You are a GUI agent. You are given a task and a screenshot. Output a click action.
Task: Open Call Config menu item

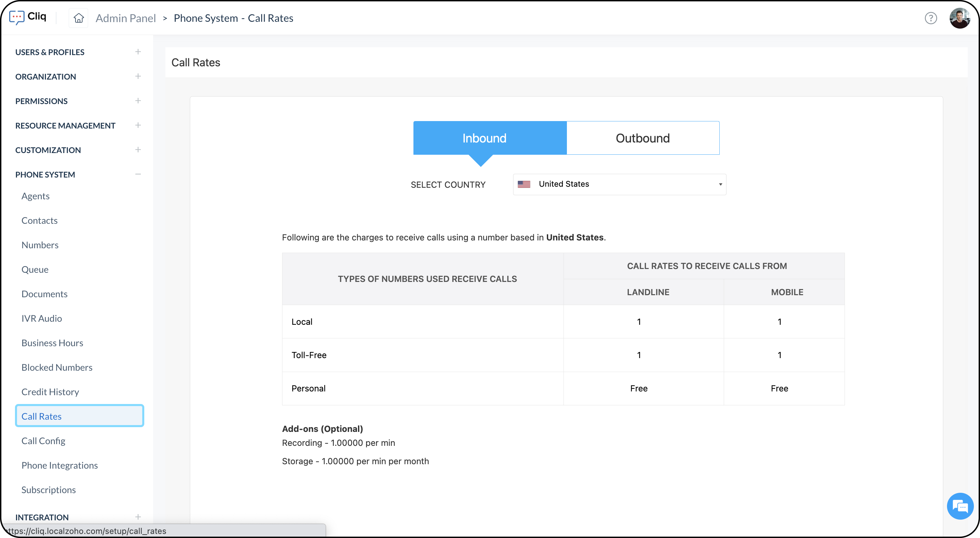pyautogui.click(x=43, y=441)
